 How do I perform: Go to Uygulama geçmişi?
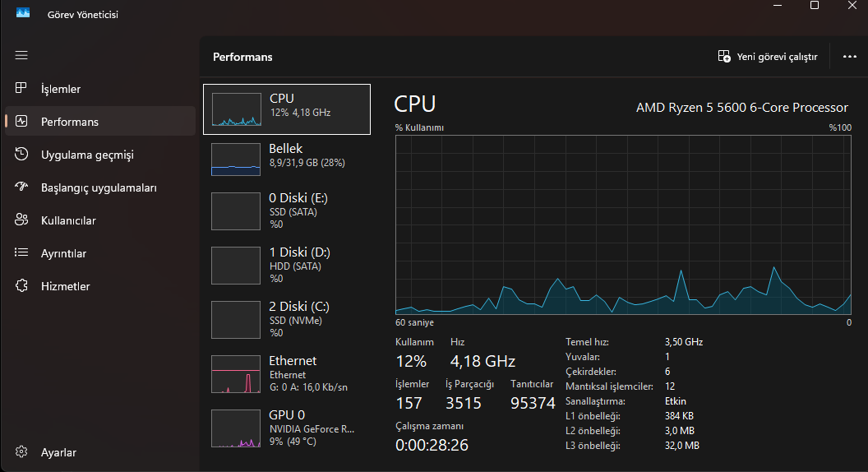pyautogui.click(x=100, y=155)
